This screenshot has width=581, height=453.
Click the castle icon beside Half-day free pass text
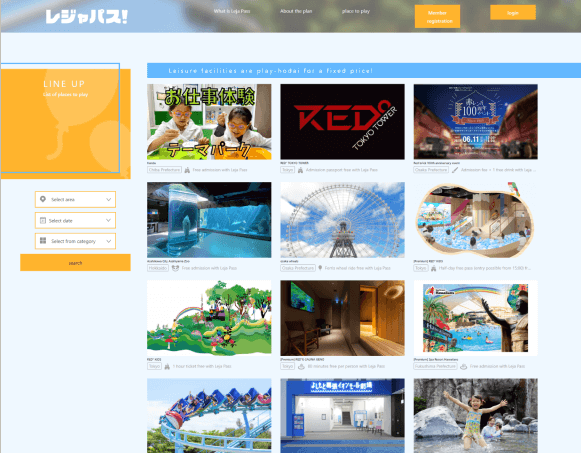[x=433, y=268]
